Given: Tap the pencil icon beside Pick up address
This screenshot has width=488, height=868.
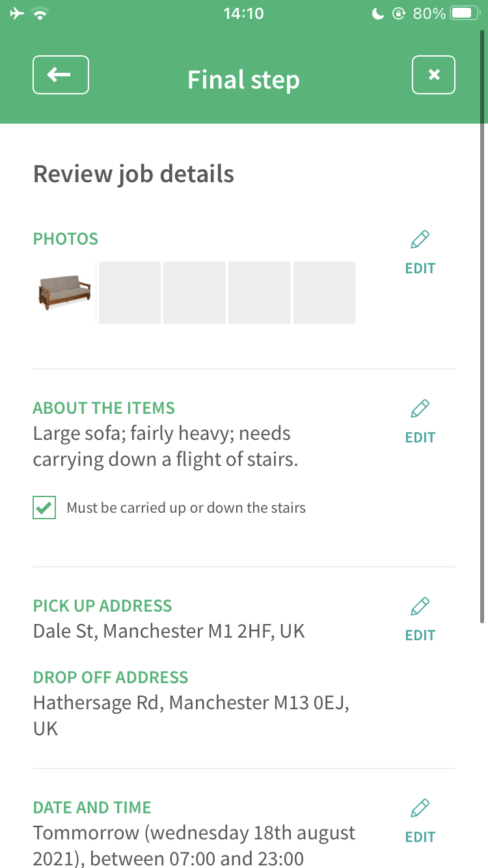Looking at the screenshot, I should (420, 606).
